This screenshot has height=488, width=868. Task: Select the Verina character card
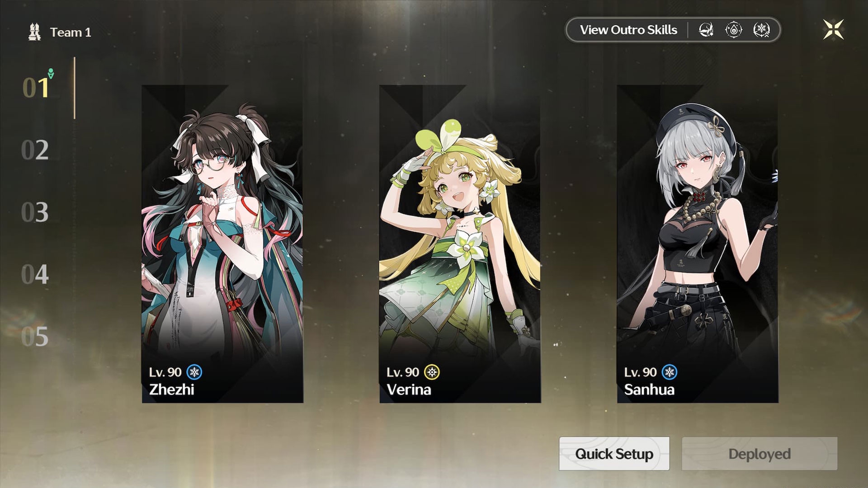click(460, 244)
